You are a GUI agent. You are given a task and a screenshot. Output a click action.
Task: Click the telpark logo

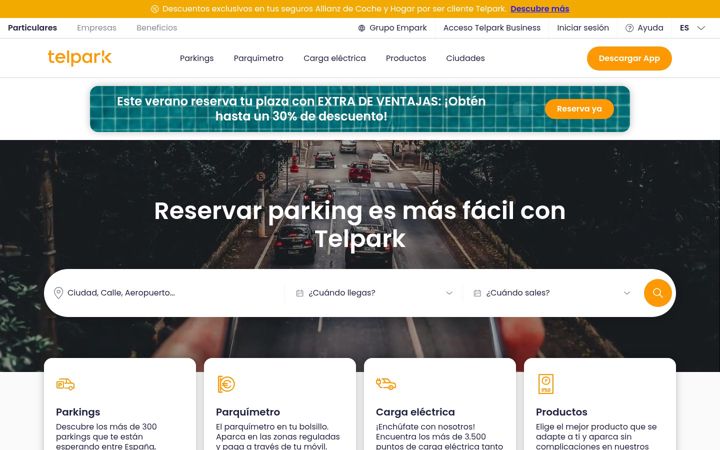(79, 58)
